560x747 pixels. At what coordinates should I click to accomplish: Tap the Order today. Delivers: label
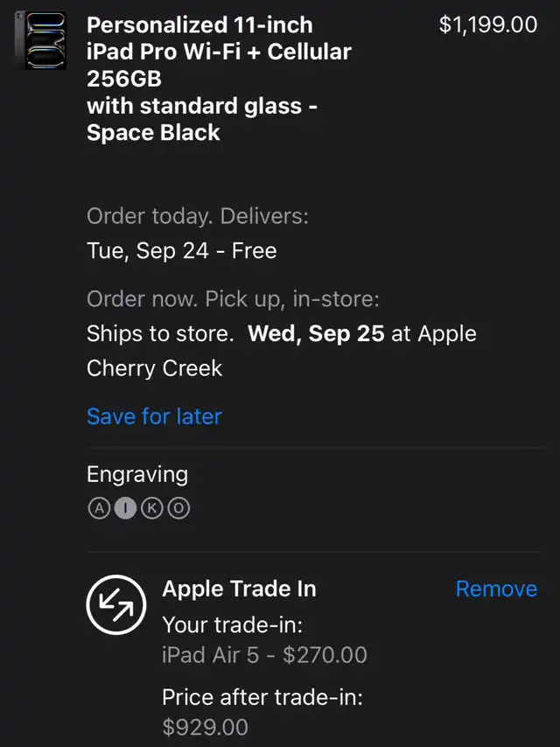click(198, 216)
